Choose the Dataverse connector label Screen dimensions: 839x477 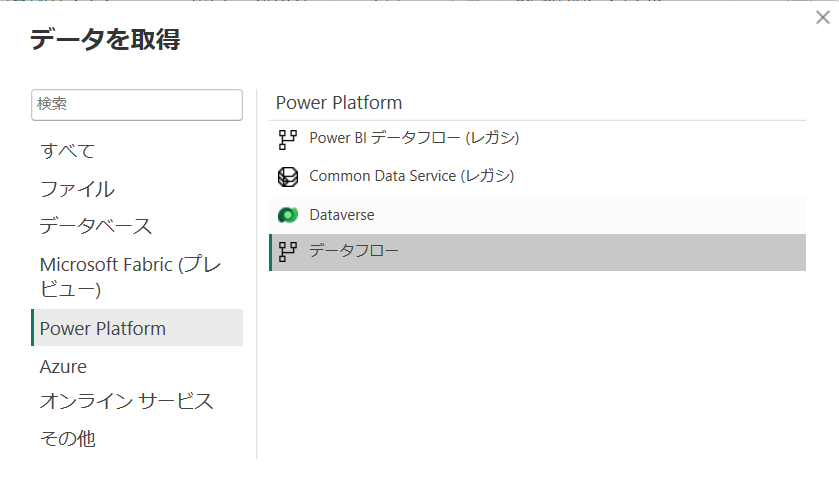coord(342,215)
